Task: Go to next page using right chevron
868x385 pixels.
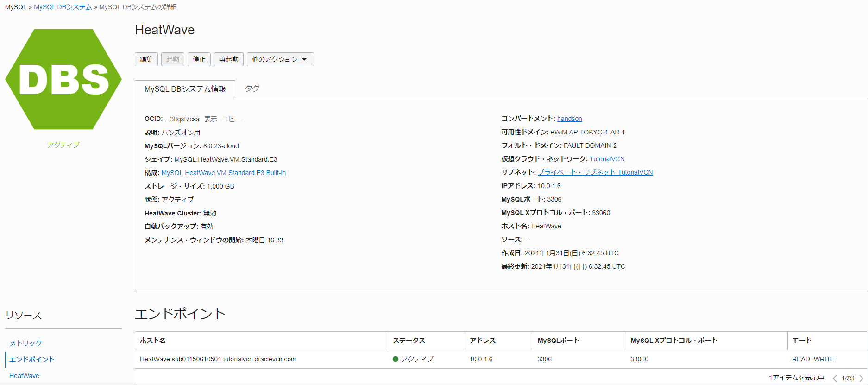Action: pyautogui.click(x=861, y=378)
